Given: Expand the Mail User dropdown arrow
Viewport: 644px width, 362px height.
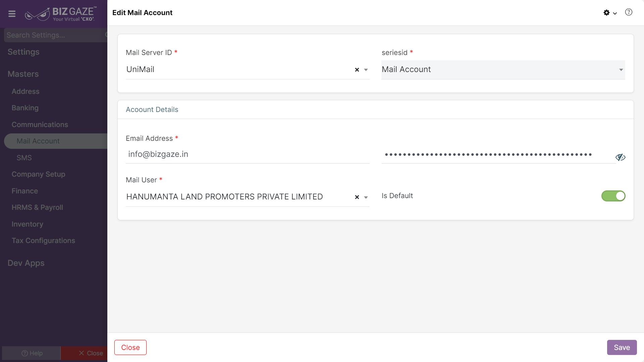Looking at the screenshot, I should pos(366,197).
